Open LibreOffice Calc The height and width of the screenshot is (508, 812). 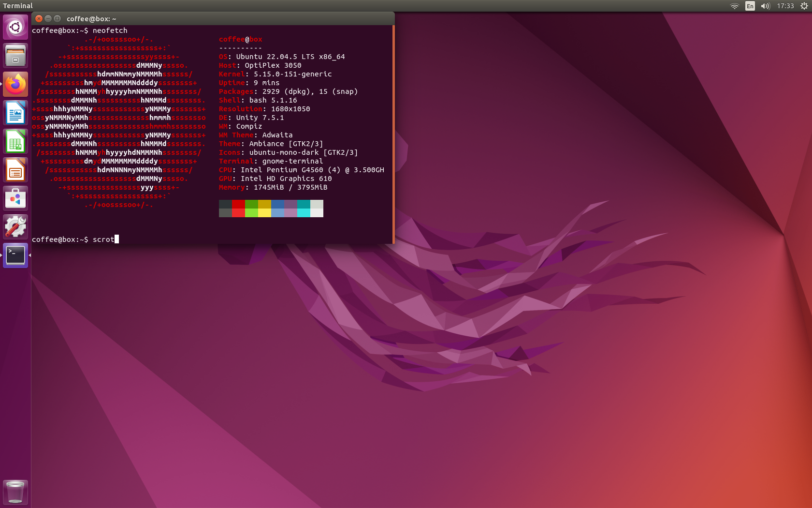click(x=15, y=141)
